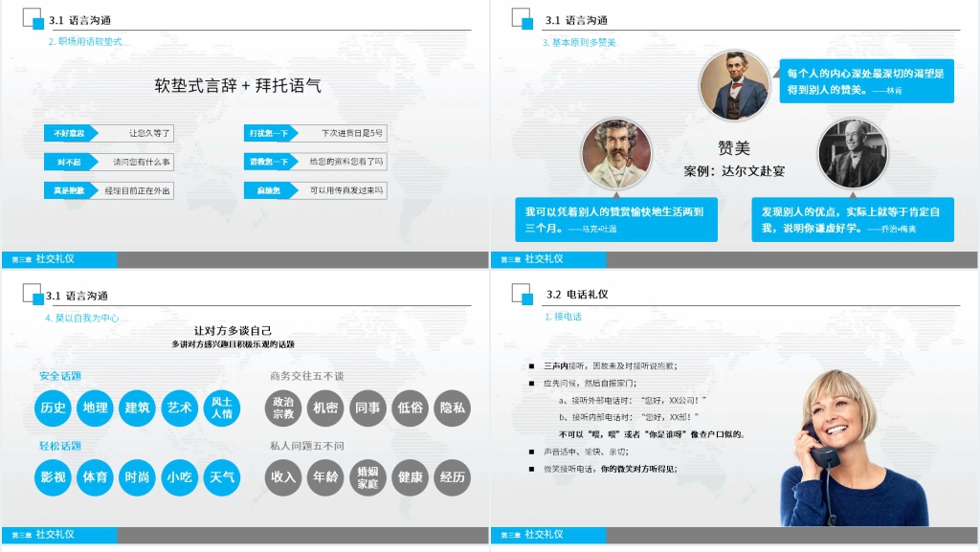This screenshot has width=980, height=552.
Task: Click the 风土人情 topic icon
Action: [221, 408]
